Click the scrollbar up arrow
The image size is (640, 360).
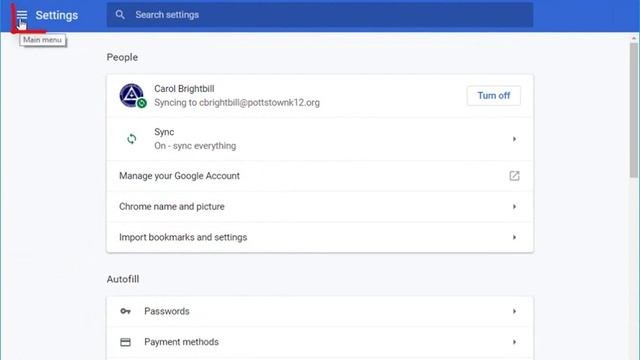pyautogui.click(x=633, y=38)
